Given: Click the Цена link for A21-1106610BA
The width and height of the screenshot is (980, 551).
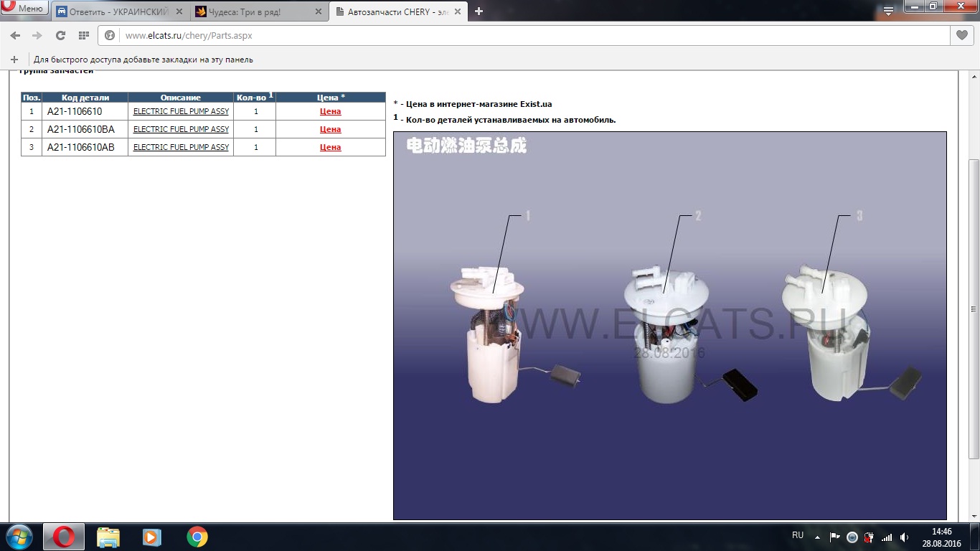Looking at the screenshot, I should [x=330, y=129].
